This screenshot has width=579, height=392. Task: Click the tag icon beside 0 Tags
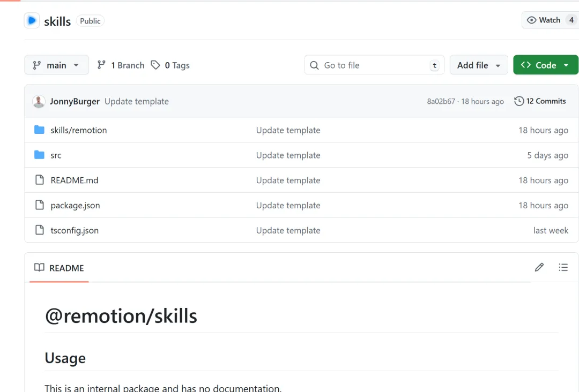pyautogui.click(x=155, y=65)
